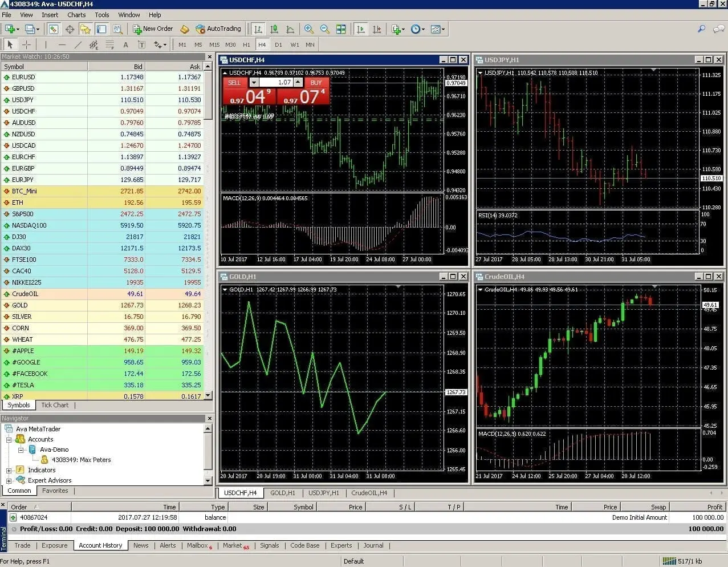Viewport: 728px width, 567px height.
Task: Select the GOLD,H1 chart tab
Action: pos(282,493)
